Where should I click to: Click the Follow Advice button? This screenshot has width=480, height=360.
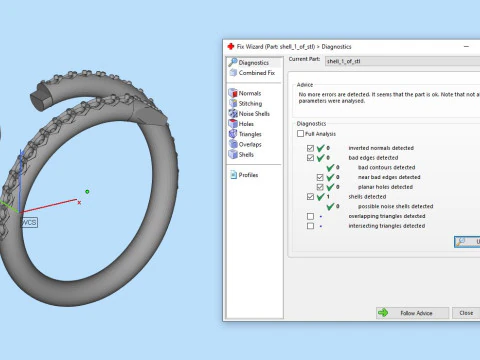tap(413, 313)
